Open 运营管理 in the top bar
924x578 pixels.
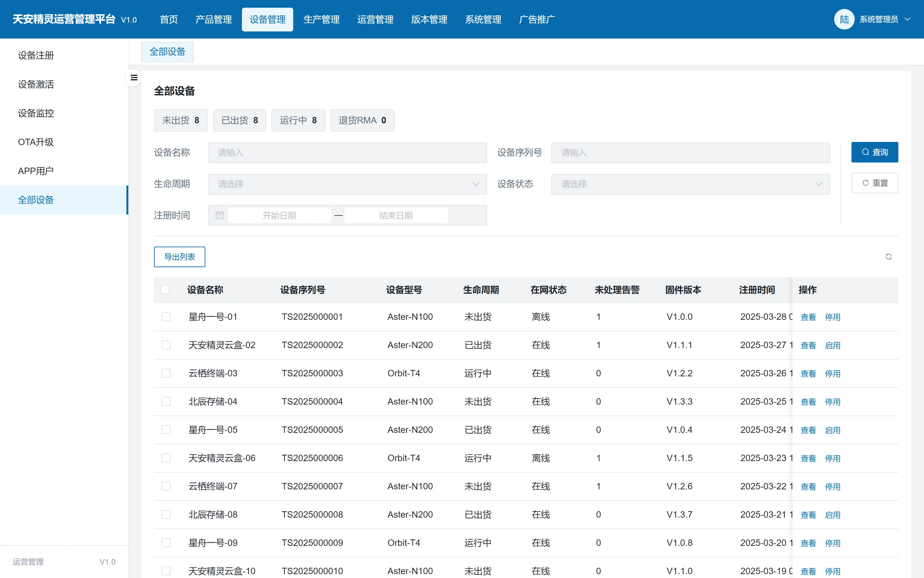click(x=375, y=20)
